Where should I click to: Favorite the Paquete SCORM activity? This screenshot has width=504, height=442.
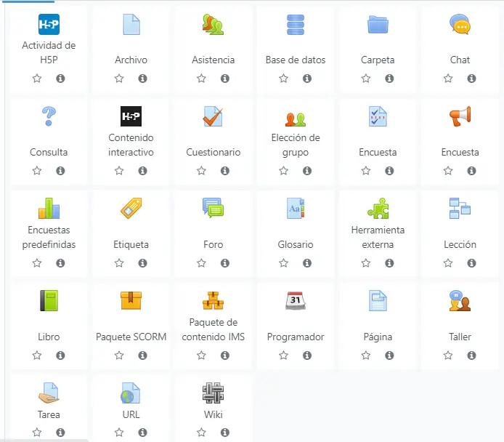pyautogui.click(x=119, y=355)
